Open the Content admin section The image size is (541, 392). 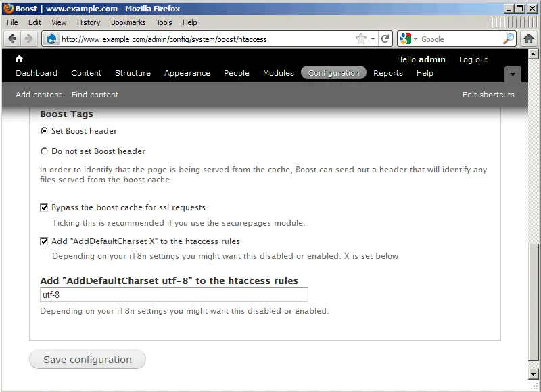pos(87,73)
